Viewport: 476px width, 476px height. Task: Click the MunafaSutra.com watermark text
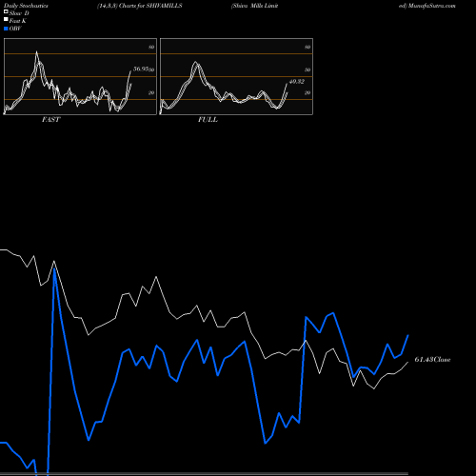pos(432,6)
